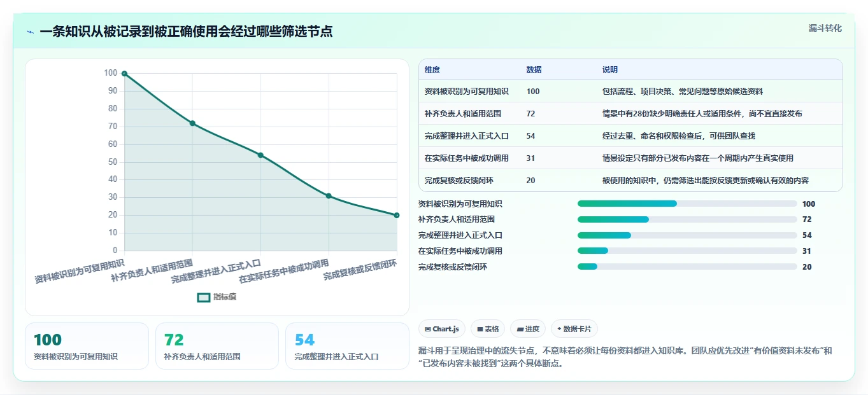
Task: Click the chart point at value 31
Action: (329, 196)
